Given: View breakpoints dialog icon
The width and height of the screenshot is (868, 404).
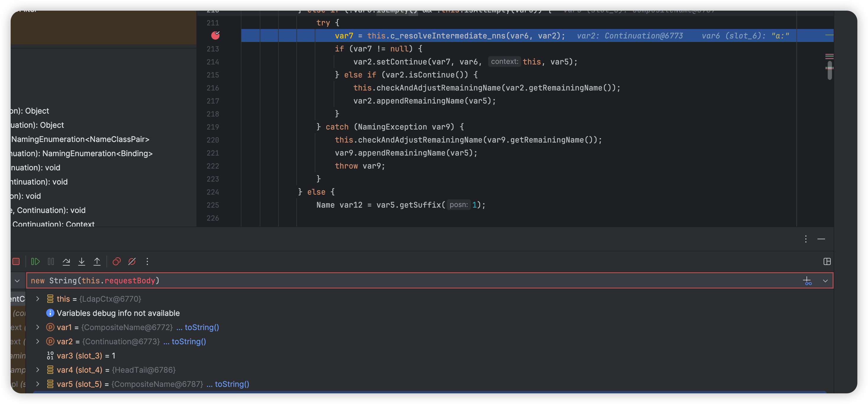Looking at the screenshot, I should click(x=117, y=261).
